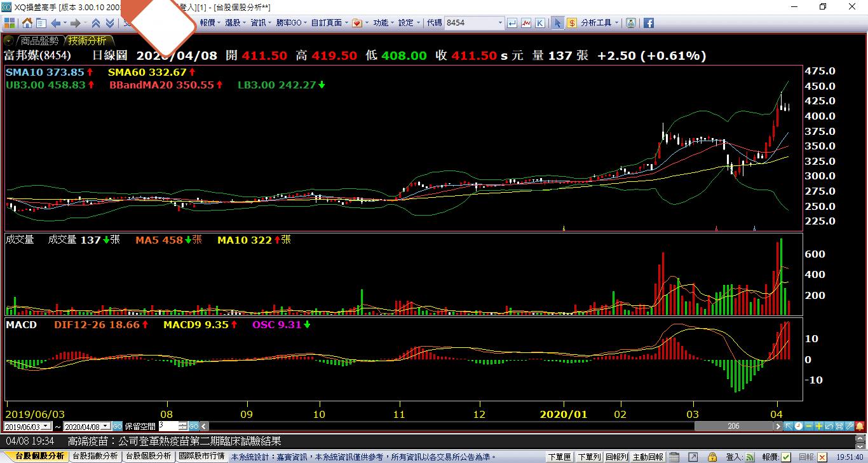Toggle the round button left of 商品盤勢 tab
The image size is (868, 463).
click(x=9, y=41)
